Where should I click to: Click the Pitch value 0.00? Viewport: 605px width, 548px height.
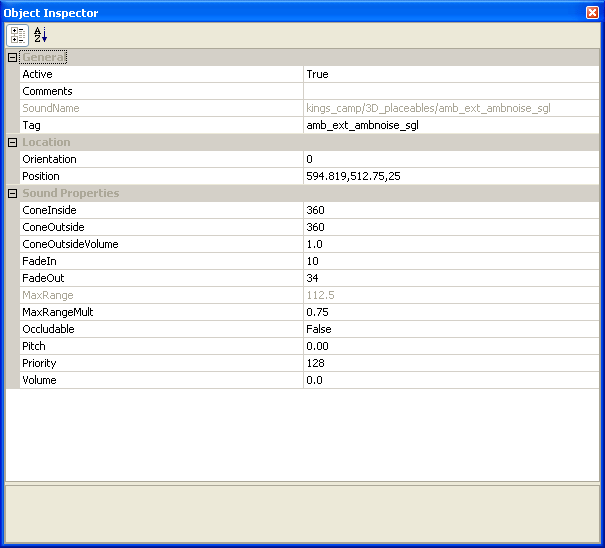tap(451, 347)
